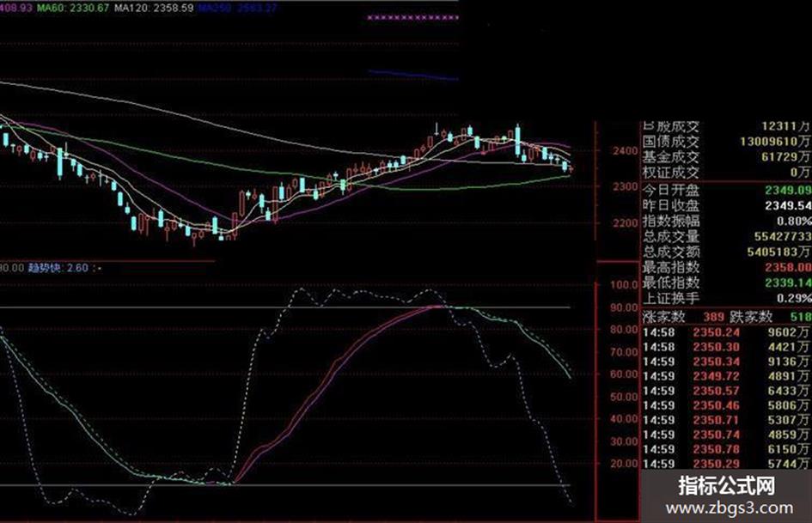The image size is (812, 523).
Task: Select the tick price 2350.71
Action: tap(717, 420)
